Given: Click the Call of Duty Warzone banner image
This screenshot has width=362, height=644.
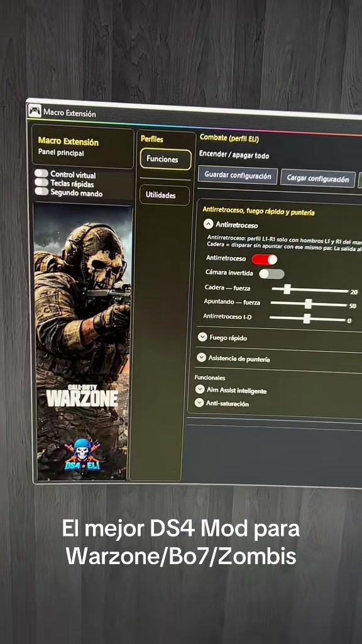Looking at the screenshot, I should 82,341.
